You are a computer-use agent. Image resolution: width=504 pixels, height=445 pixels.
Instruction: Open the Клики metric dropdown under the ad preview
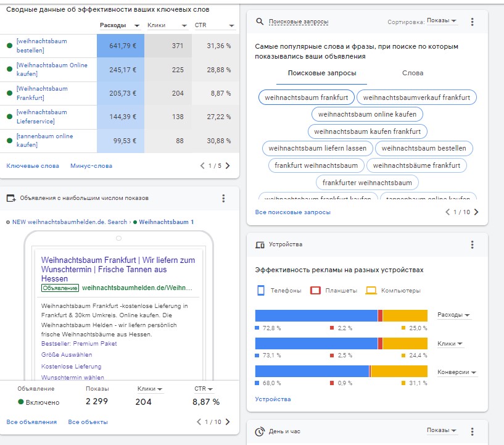150,389
